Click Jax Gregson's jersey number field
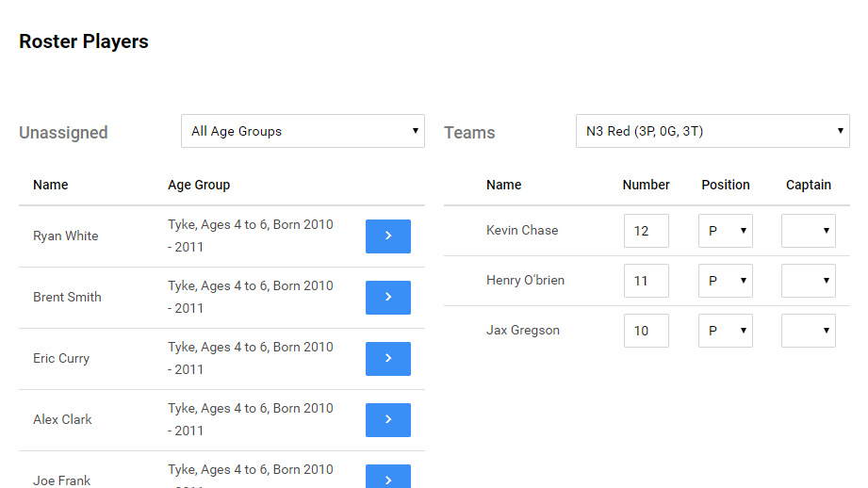Screen dimensions: 868x488 click(x=646, y=331)
